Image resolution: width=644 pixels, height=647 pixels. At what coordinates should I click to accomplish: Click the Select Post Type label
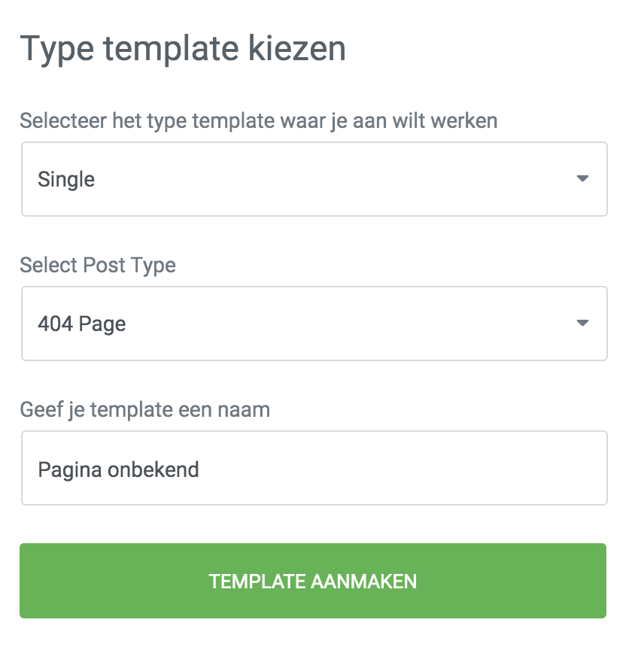98,265
